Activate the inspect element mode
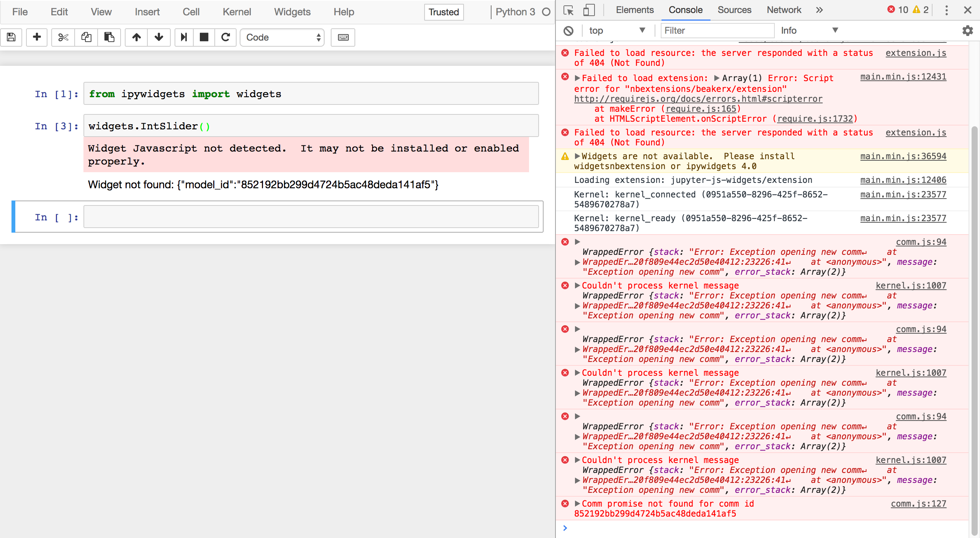This screenshot has height=538, width=980. pos(568,10)
